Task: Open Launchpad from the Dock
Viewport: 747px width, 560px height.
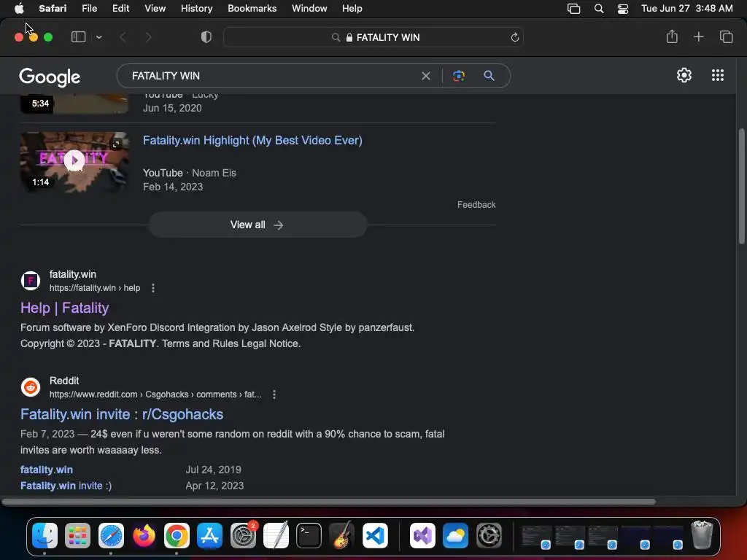Action: click(77, 536)
